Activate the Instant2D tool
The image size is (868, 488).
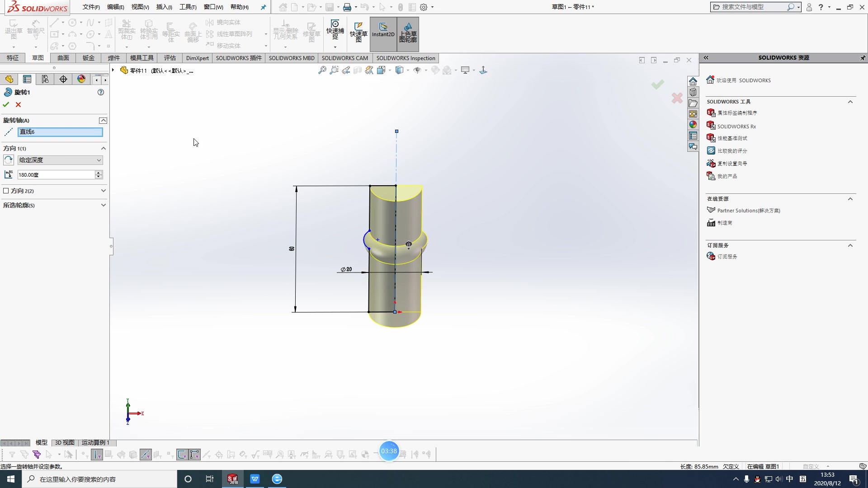(x=382, y=30)
